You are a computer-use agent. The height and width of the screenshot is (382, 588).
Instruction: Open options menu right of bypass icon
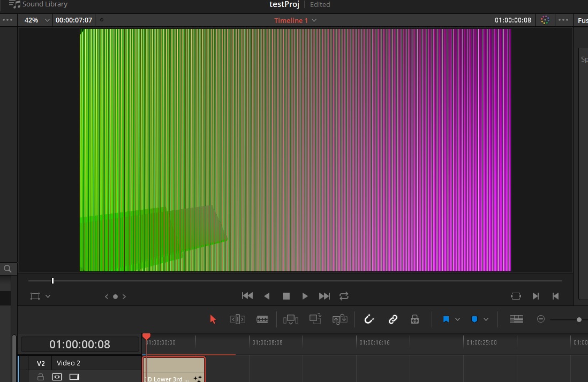[x=563, y=20]
